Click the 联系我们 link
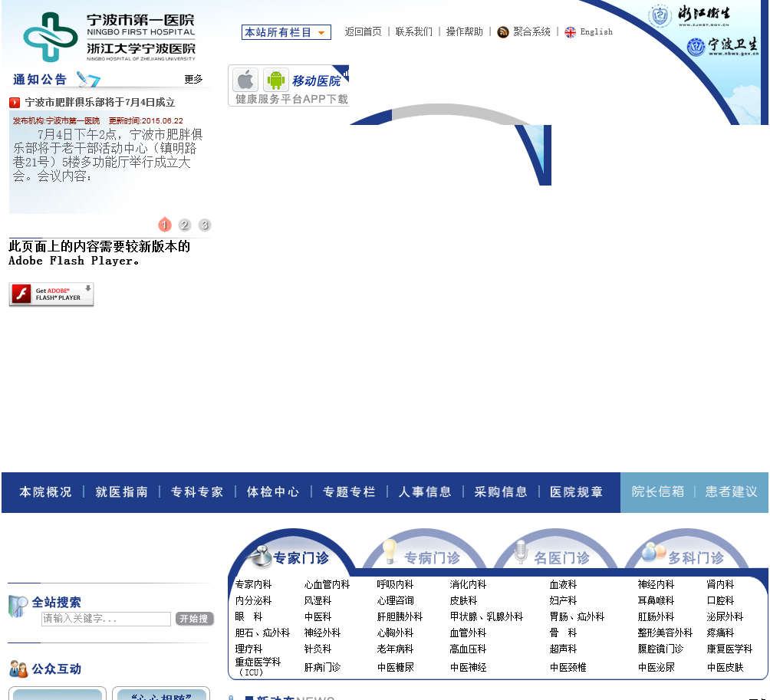Screen dimensions: 770x700 pos(414,32)
